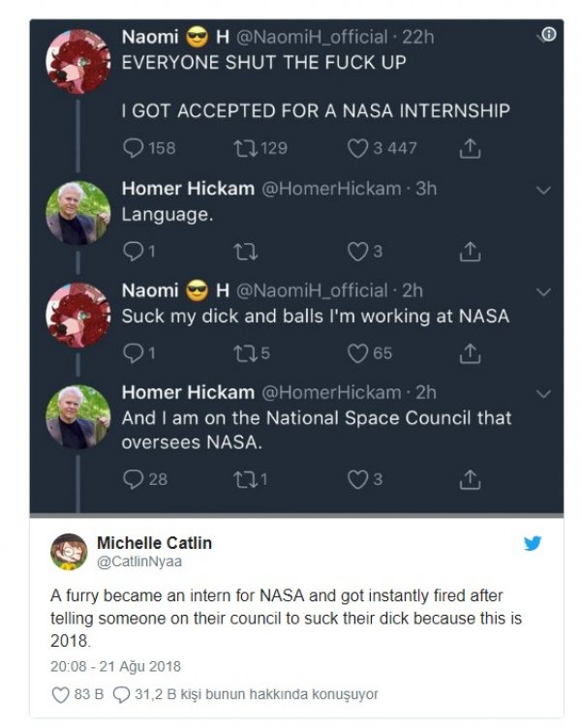581x728 pixels.
Task: Open the 20:08 - 21 Ağu 2018 timestamp
Action: (115, 666)
